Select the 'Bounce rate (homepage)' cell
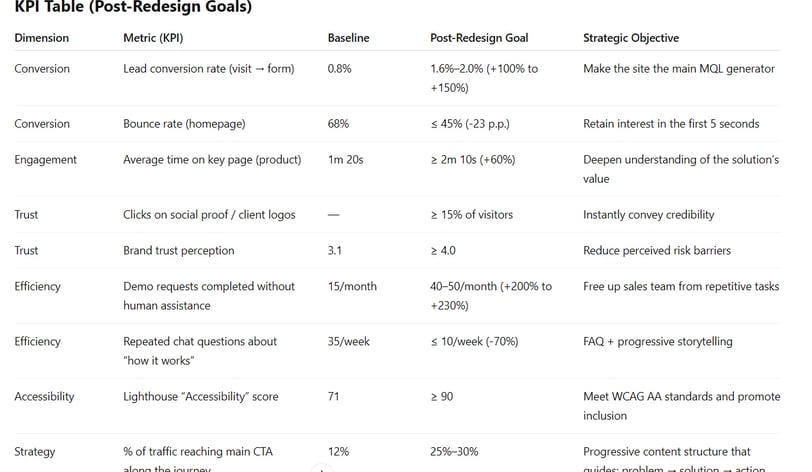Screen dimensions: 812x472 (x=184, y=124)
